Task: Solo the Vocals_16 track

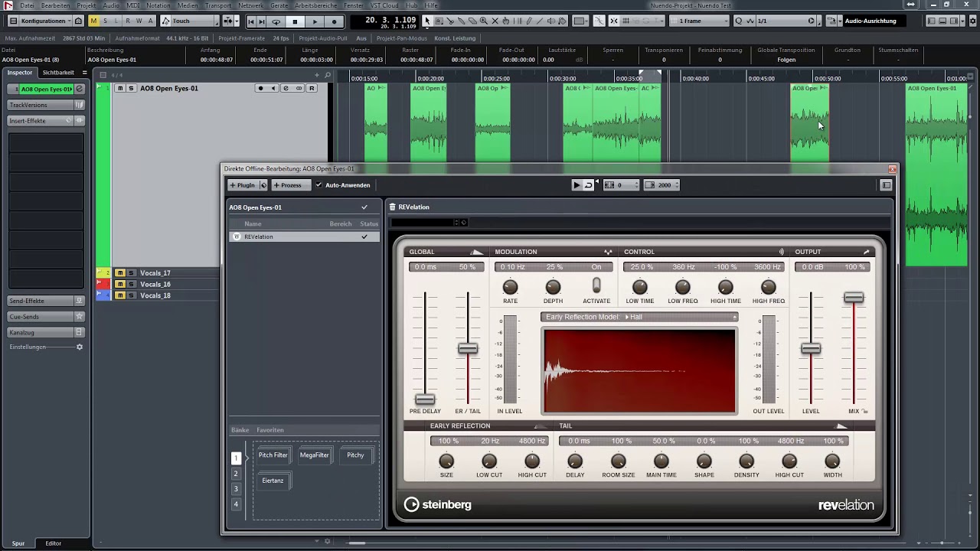Action: pos(131,284)
